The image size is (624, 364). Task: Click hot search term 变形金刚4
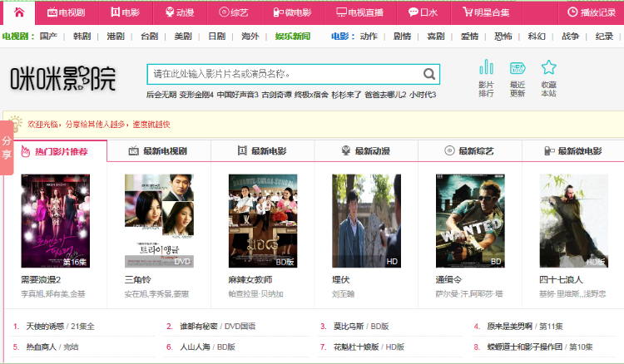pyautogui.click(x=196, y=95)
